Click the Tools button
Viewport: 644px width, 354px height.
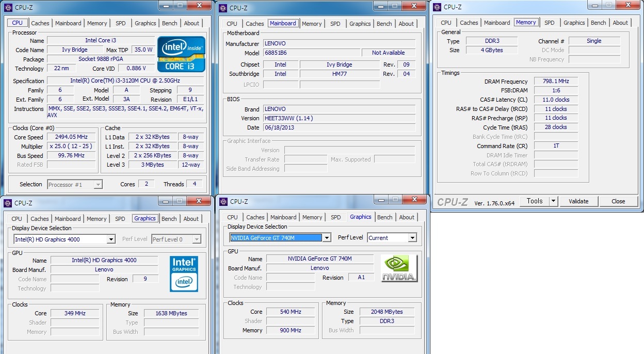pyautogui.click(x=535, y=201)
